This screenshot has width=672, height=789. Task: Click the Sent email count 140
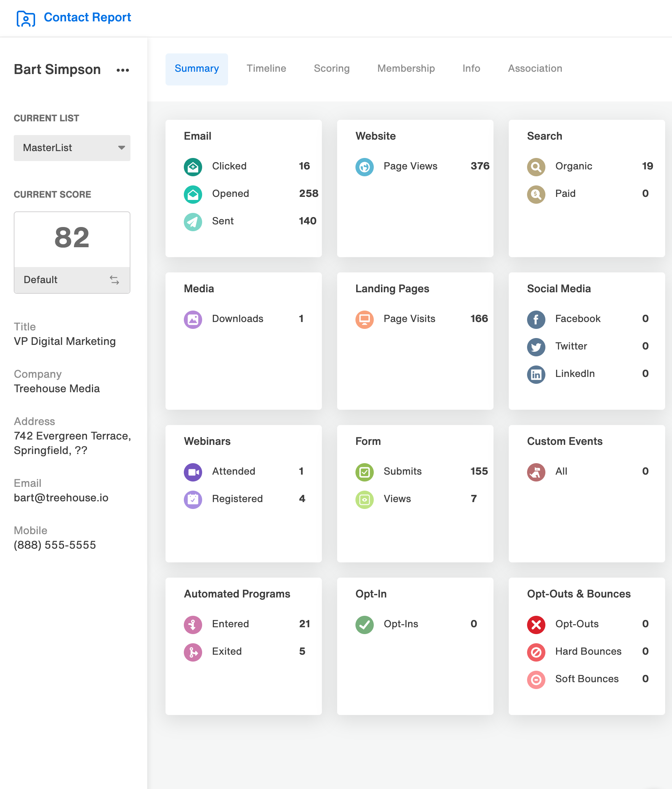click(308, 221)
